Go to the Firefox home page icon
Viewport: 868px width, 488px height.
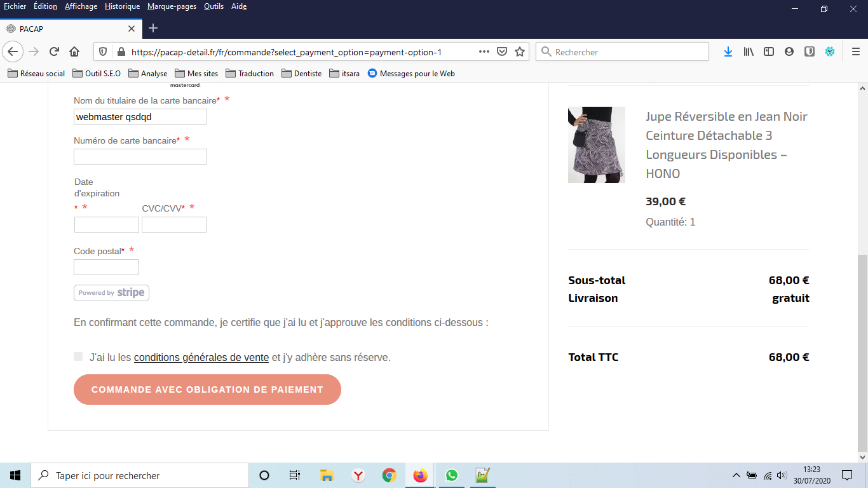[x=74, y=52]
